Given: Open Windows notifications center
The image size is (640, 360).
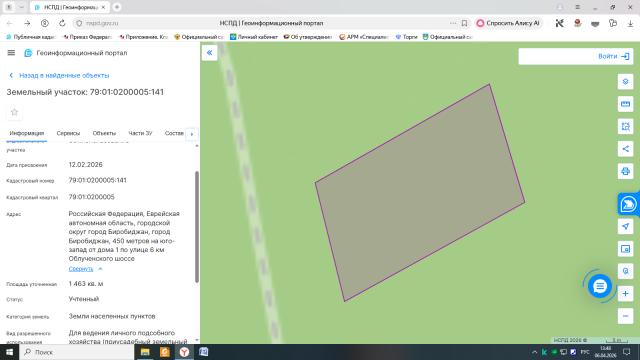Looking at the screenshot, I should [627, 352].
